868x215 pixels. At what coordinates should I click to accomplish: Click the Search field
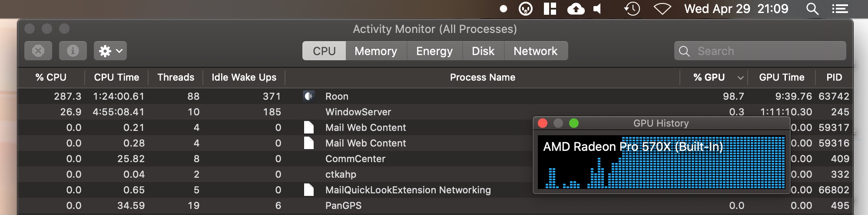coord(760,51)
